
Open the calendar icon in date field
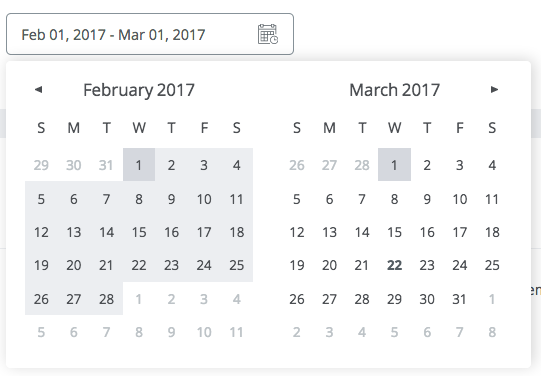[268, 34]
